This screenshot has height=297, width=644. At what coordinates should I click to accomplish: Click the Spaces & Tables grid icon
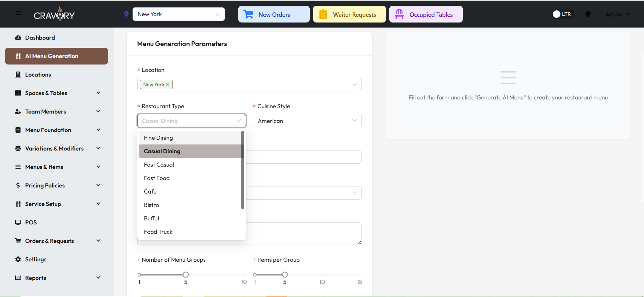[x=18, y=93]
